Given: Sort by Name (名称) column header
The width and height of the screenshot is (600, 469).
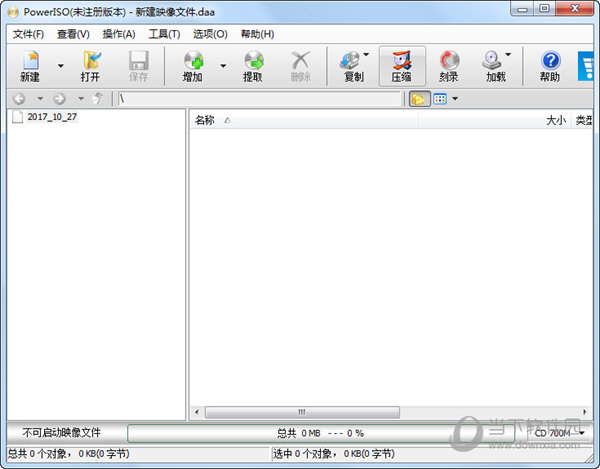Looking at the screenshot, I should click(304, 121).
